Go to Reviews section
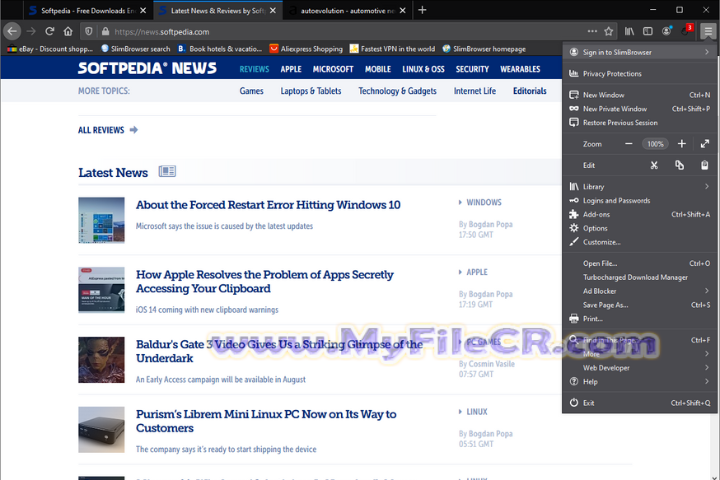Image resolution: width=720 pixels, height=480 pixels. pyautogui.click(x=254, y=69)
